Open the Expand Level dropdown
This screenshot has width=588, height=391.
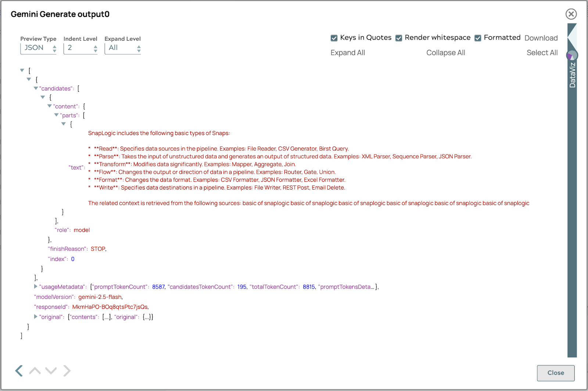[123, 48]
